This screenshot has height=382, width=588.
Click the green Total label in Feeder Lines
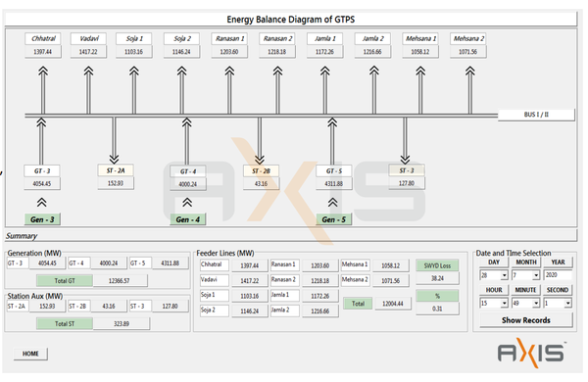click(358, 304)
